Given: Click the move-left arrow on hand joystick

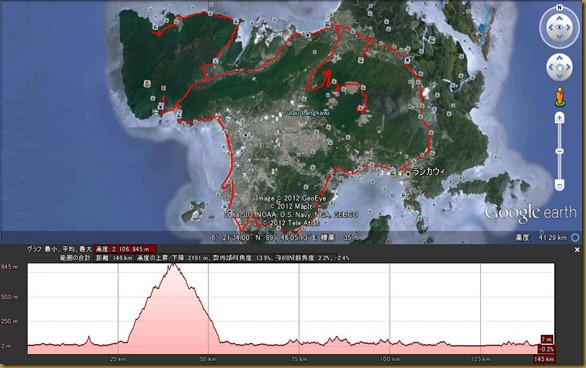Looking at the screenshot, I should click(x=550, y=67).
